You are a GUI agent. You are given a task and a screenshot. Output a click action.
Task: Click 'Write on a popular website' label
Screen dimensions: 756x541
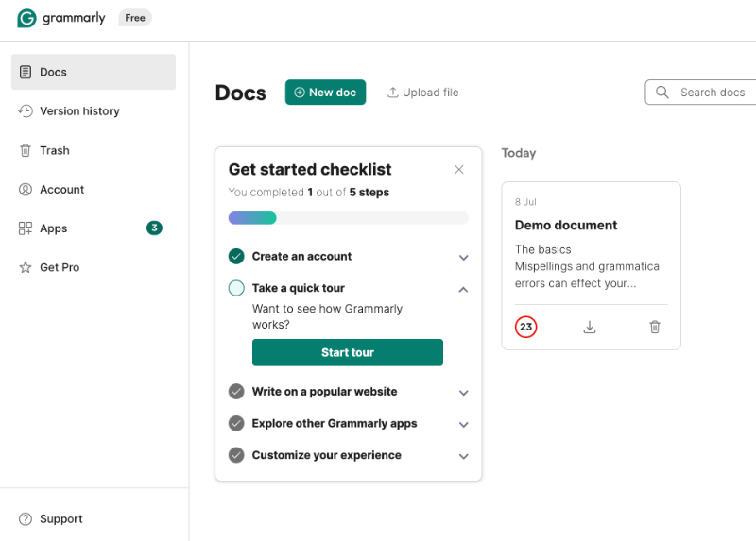(x=324, y=392)
